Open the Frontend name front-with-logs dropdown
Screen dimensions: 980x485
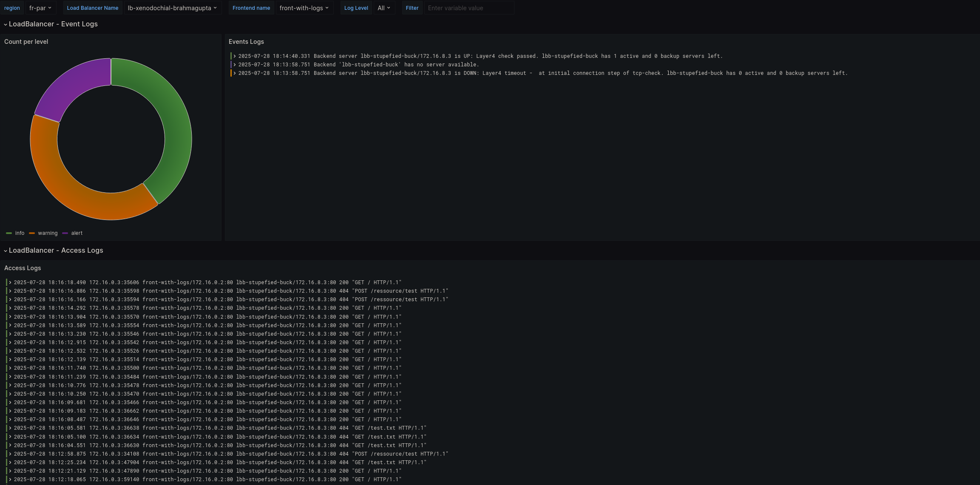click(x=304, y=8)
